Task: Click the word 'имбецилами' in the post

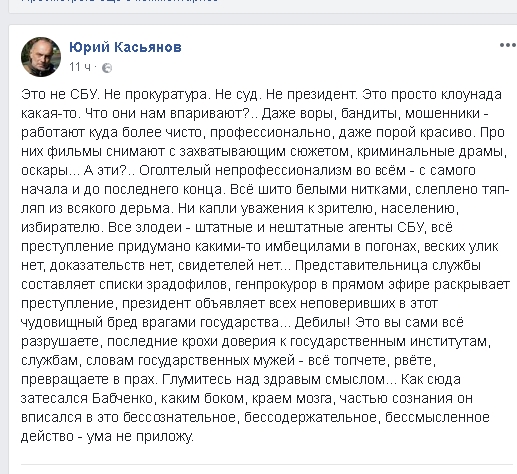Action: (305, 247)
